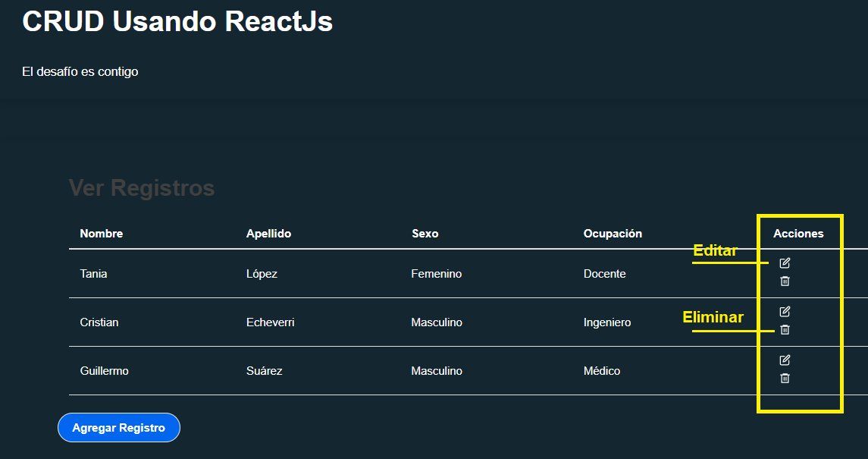Click the Acciones column header
Image resolution: width=868 pixels, height=459 pixels.
(799, 234)
